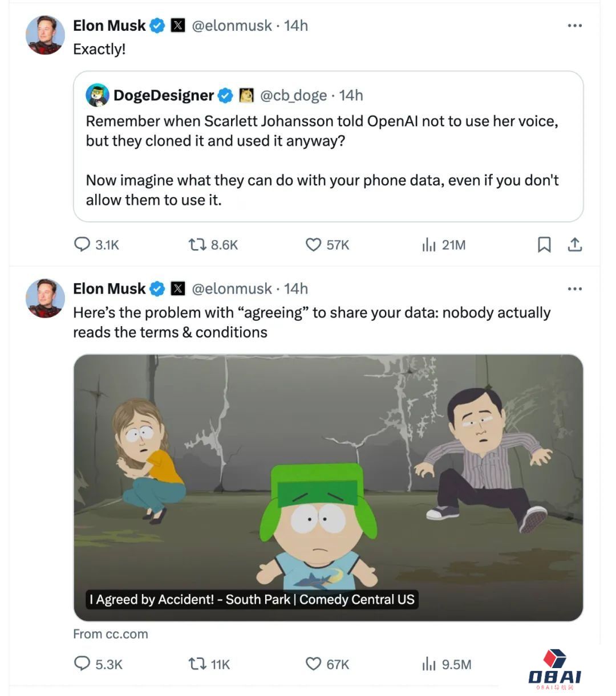616x696 pixels.
Task: View analytics showing 9.5M views
Action: coord(429,664)
